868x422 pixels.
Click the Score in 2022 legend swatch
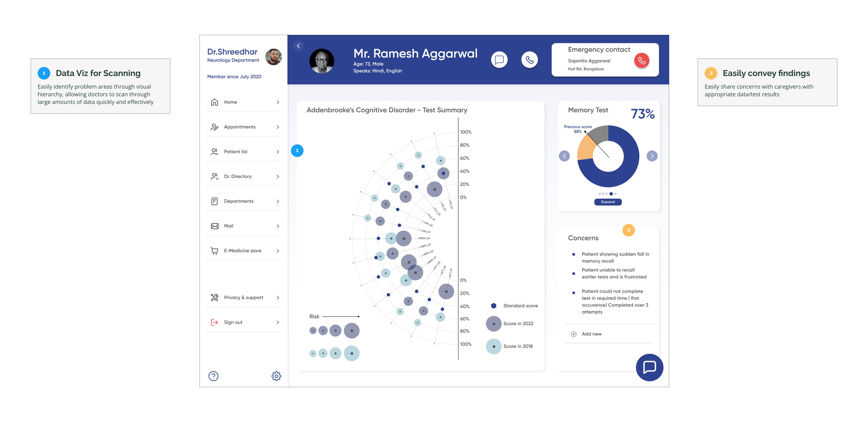click(494, 324)
